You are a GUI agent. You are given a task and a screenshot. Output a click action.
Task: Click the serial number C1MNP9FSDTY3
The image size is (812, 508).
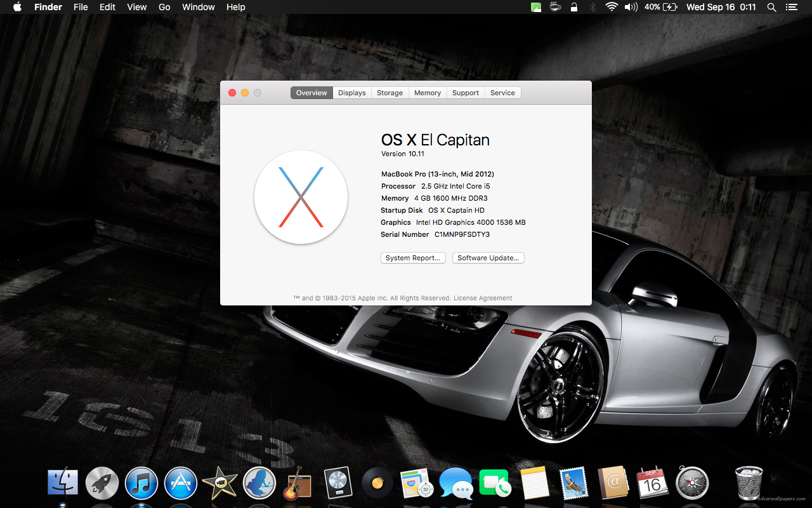coord(462,234)
